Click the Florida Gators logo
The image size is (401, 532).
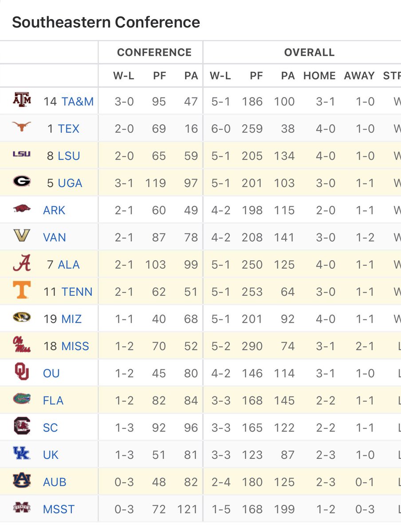(21, 399)
